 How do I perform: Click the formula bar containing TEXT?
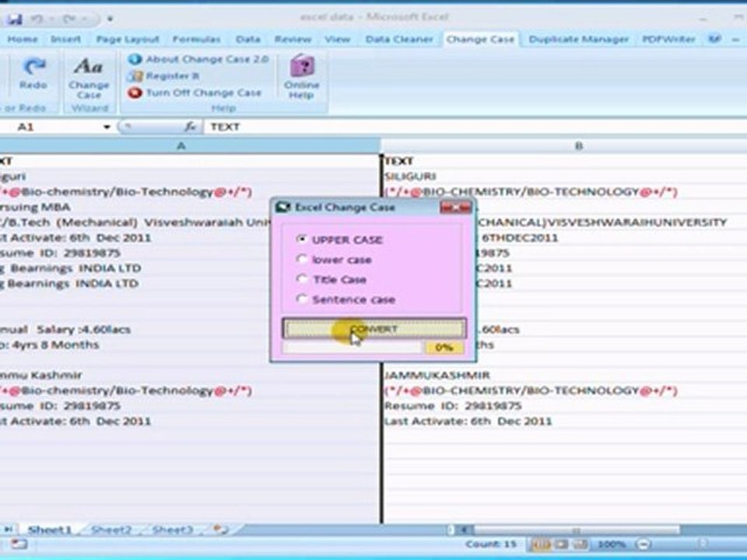[475, 127]
